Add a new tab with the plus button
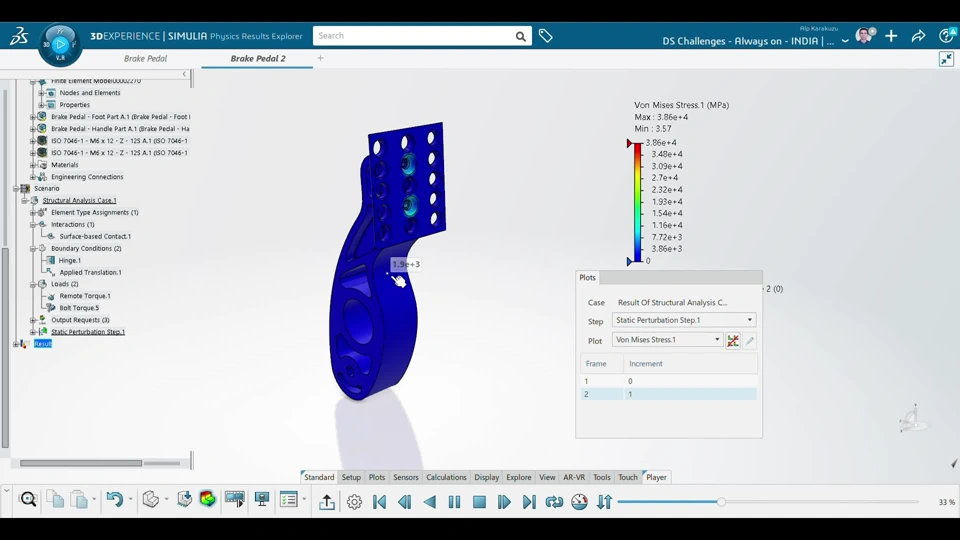960x540 pixels. (320, 58)
